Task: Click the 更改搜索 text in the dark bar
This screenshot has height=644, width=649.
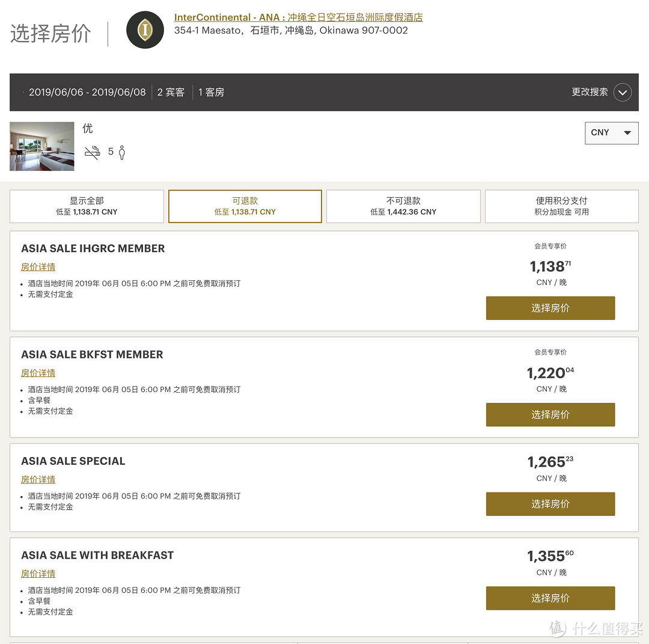Action: tap(590, 92)
